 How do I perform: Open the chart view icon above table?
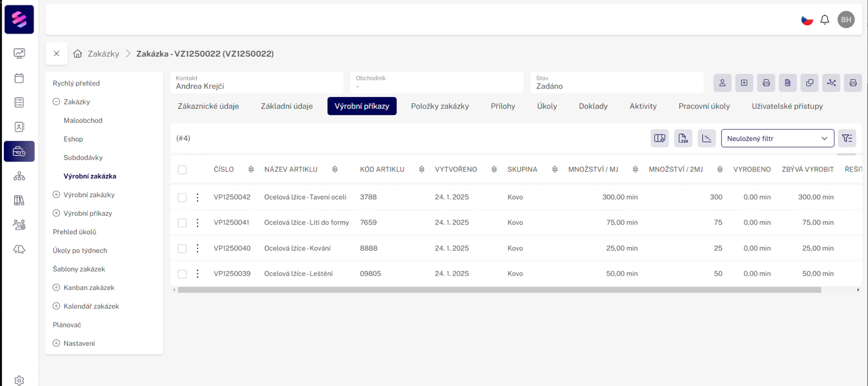(707, 138)
